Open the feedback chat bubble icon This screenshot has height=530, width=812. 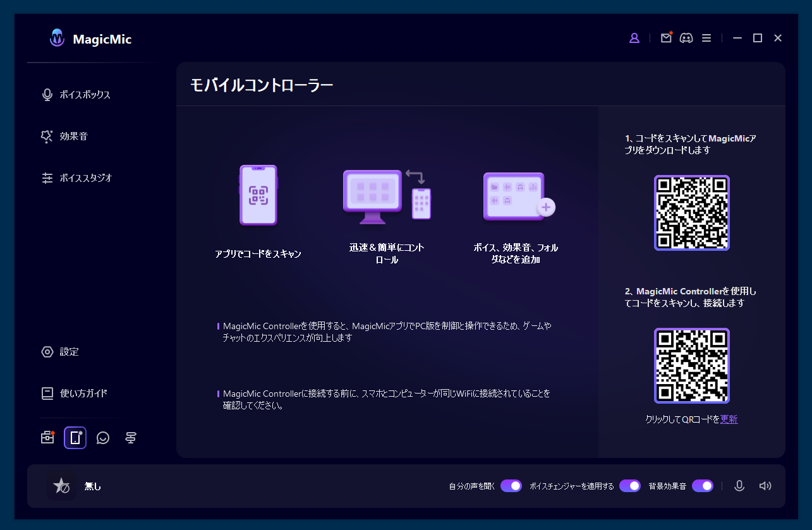point(102,437)
